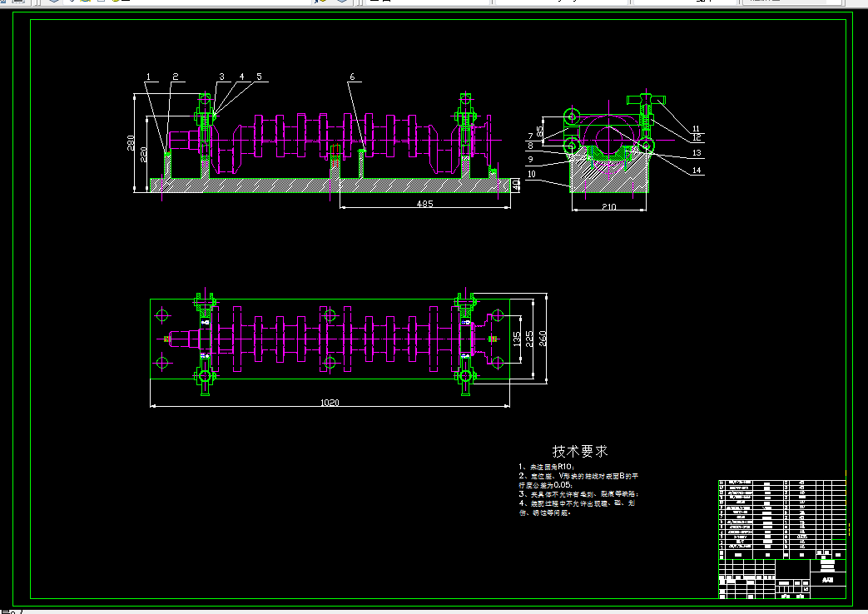Select part callout number 8
Screen dimensions: 868x614
tap(530, 146)
